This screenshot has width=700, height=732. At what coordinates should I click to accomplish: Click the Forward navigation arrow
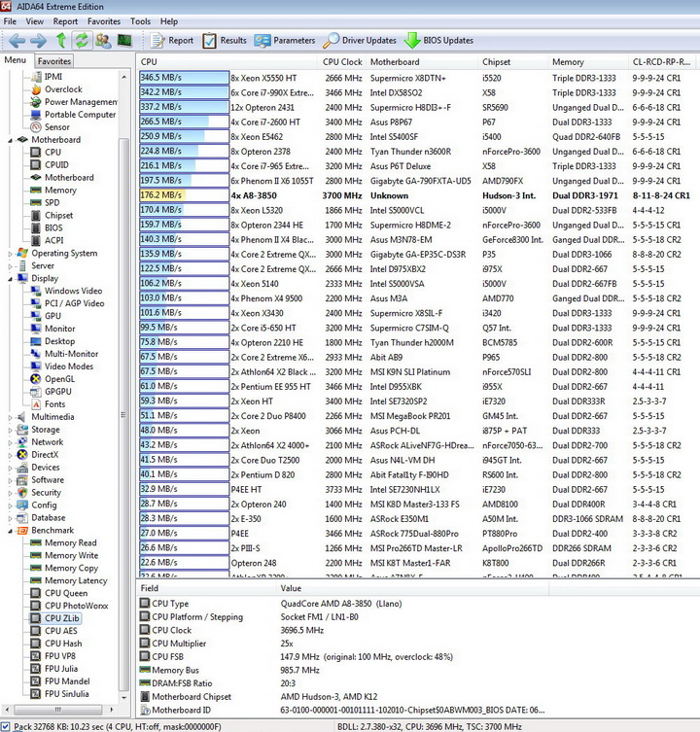click(38, 41)
